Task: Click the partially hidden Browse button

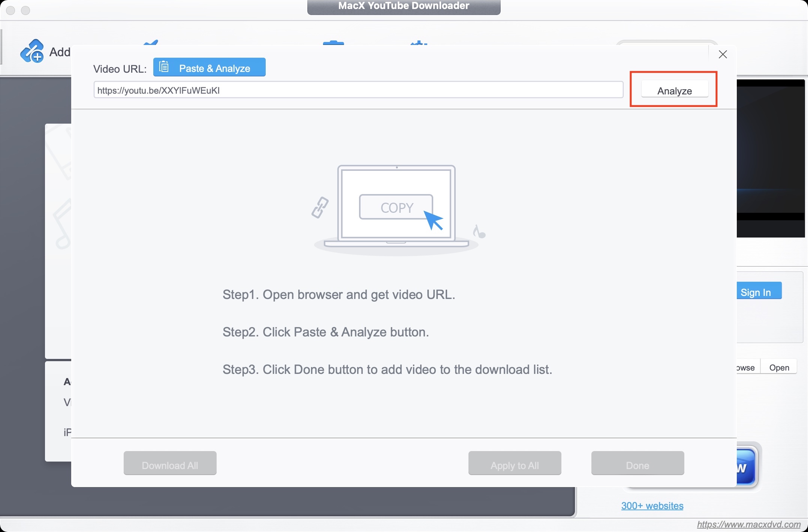Action: pos(747,368)
